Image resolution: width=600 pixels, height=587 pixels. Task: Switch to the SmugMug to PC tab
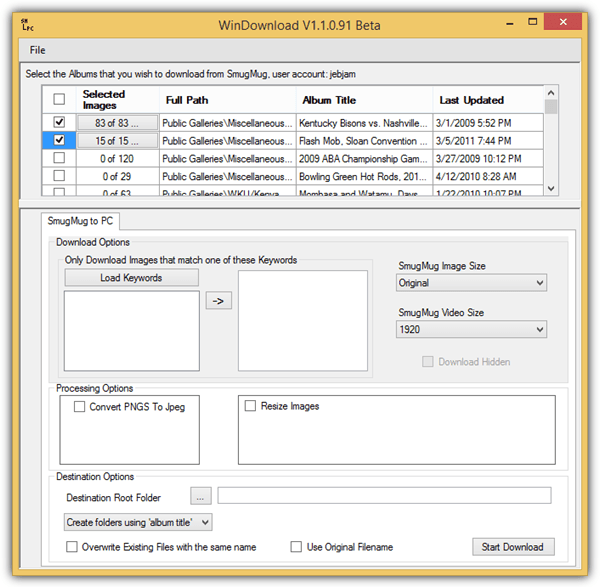coord(80,221)
